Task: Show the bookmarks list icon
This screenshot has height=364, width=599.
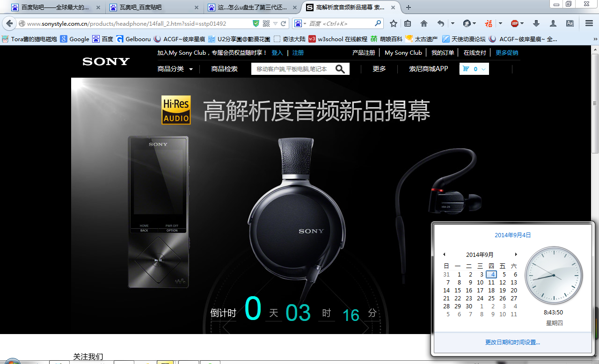Action: pos(408,23)
